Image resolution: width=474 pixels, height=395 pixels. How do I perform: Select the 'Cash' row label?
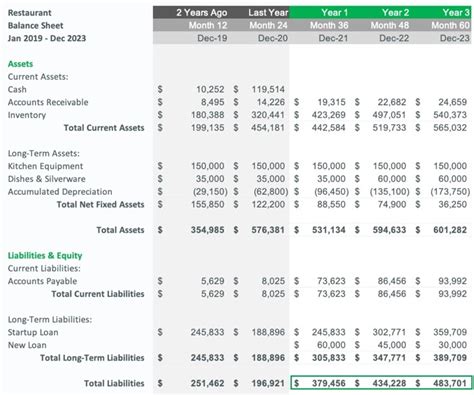(x=17, y=89)
